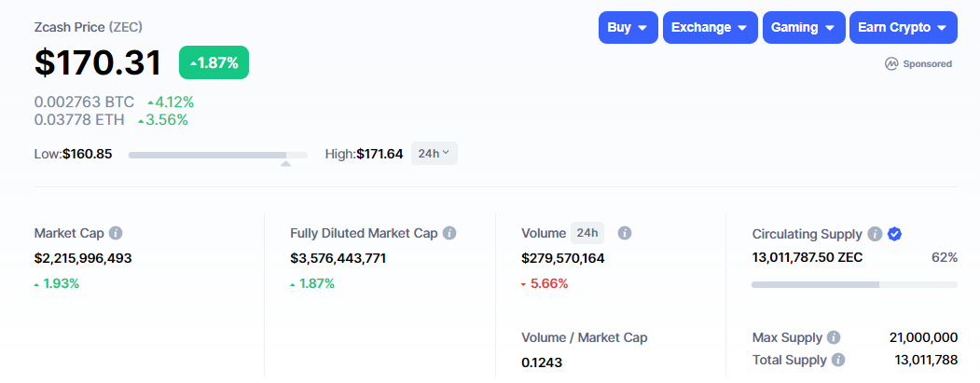Screen dimensions: 980x383
Task: Click the green 1.87% price change badge
Action: click(214, 62)
